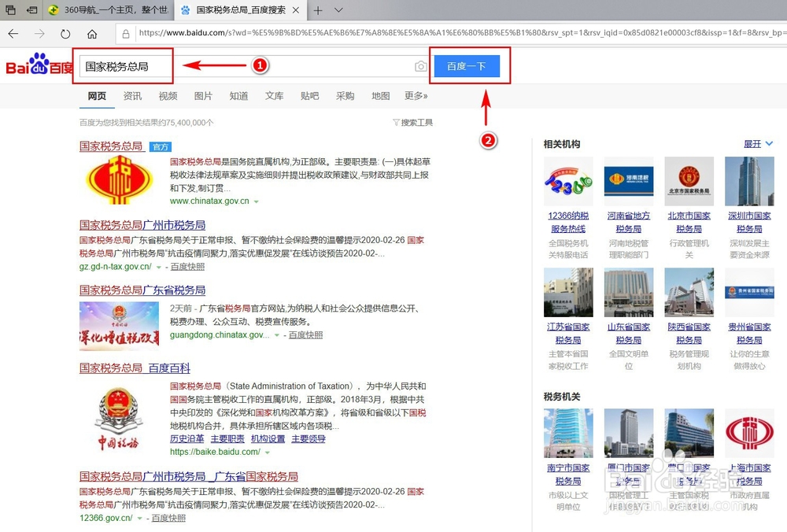787x532 pixels.
Task: Switch to the 视频 tab
Action: 168,96
